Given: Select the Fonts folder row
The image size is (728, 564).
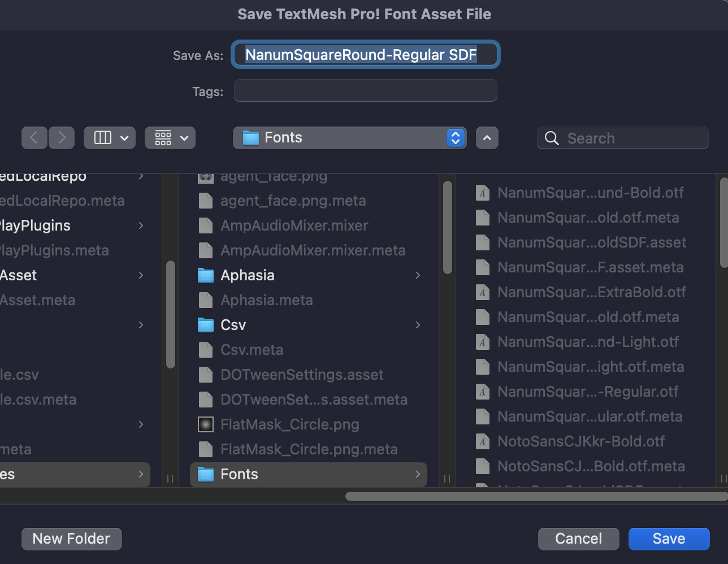Looking at the screenshot, I should (309, 474).
